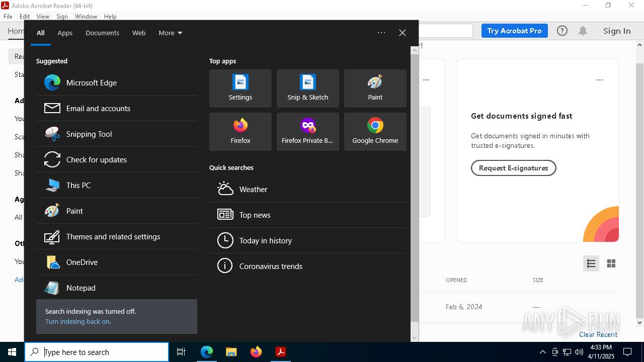
Task: Sort Acrobat recent files by SIZE
Action: [538, 280]
